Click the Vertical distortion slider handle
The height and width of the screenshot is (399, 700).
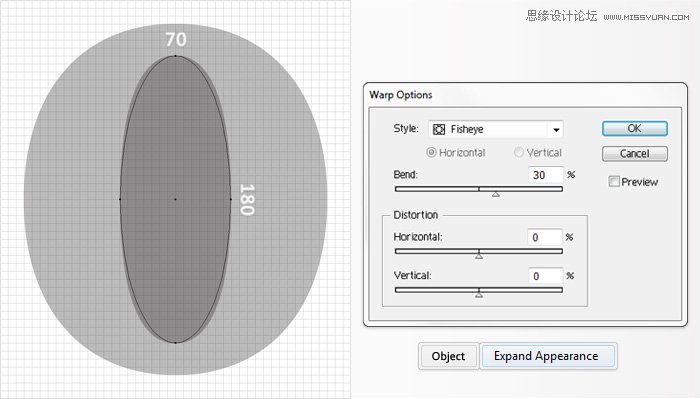coord(479,295)
